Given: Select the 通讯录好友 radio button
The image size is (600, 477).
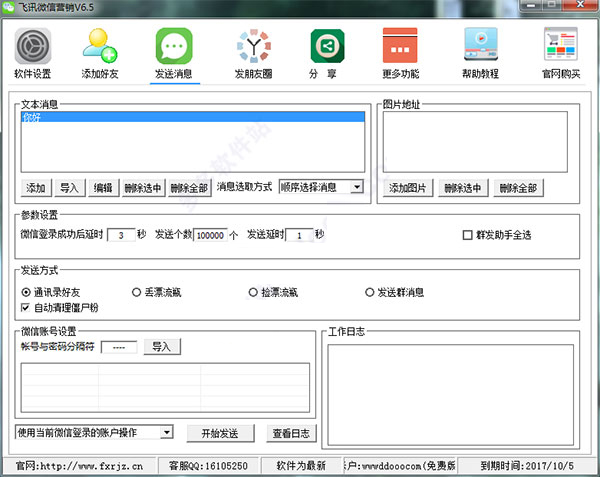Looking at the screenshot, I should click(26, 292).
